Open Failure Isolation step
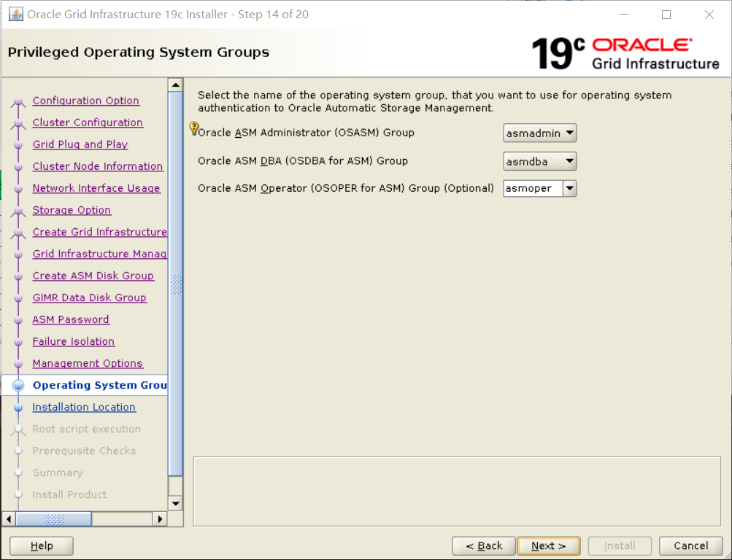732x560 pixels. pos(73,342)
